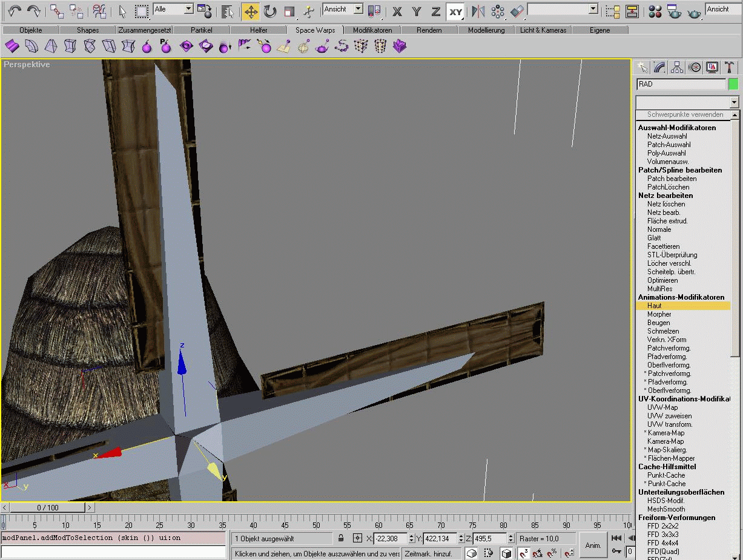Screen dimensions: 743x560
Task: Open the 'Ansicht' coordinate system dropdown
Action: [358, 9]
